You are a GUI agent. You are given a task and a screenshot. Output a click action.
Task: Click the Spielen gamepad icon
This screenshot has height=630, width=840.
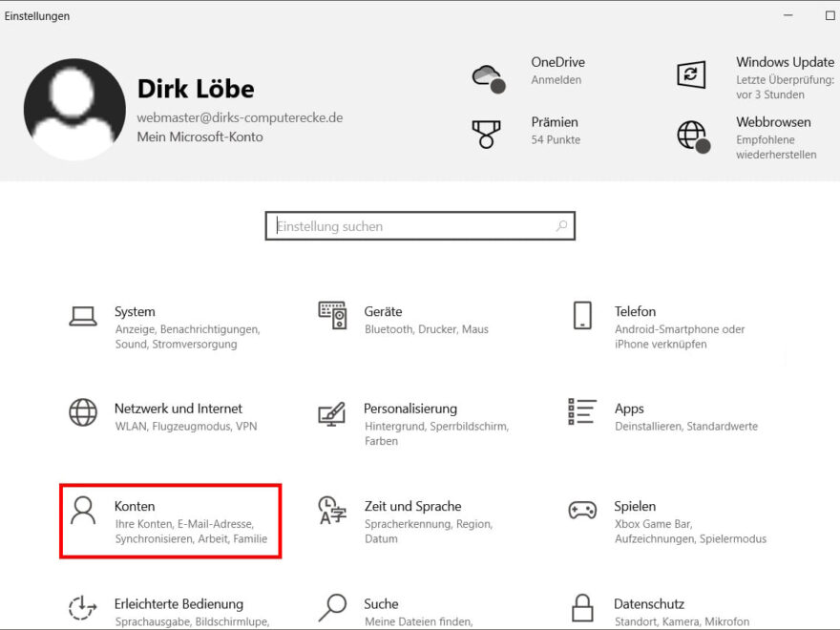click(x=582, y=510)
